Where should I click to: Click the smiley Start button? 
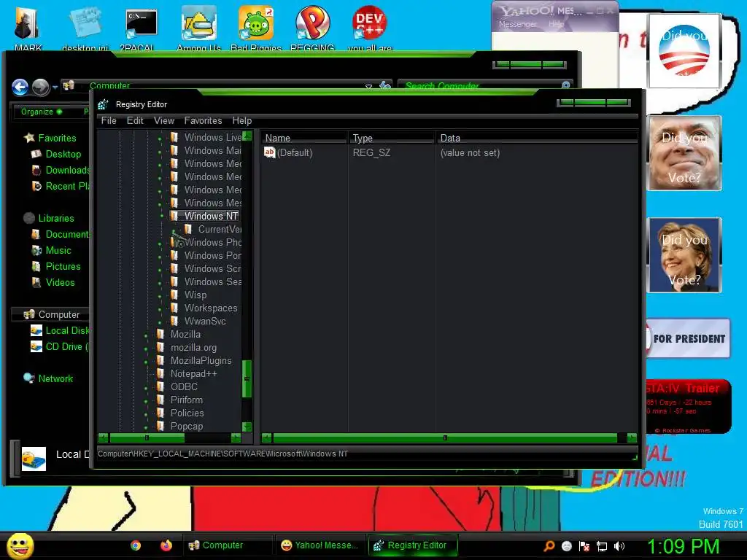click(x=20, y=545)
